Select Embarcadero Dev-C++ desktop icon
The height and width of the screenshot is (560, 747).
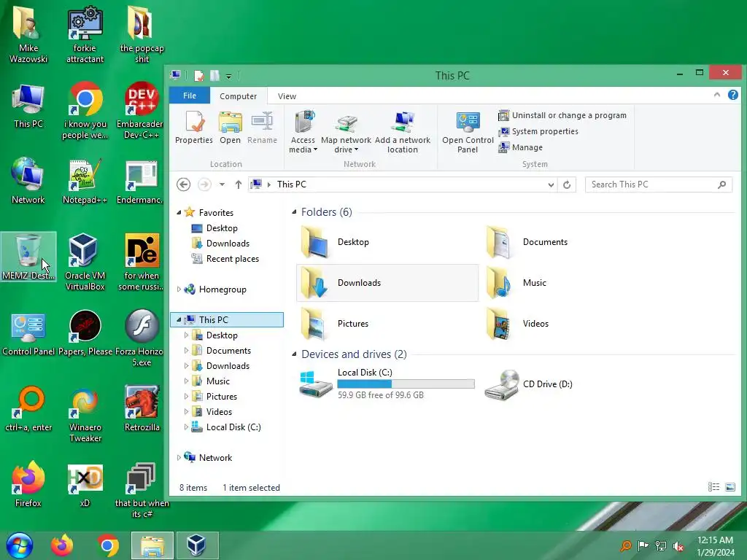tap(141, 111)
